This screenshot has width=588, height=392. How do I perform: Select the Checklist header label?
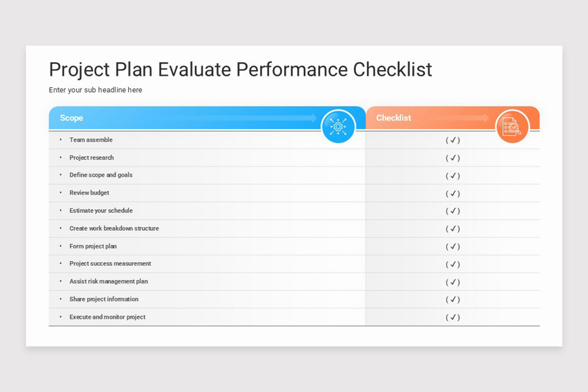pos(393,118)
